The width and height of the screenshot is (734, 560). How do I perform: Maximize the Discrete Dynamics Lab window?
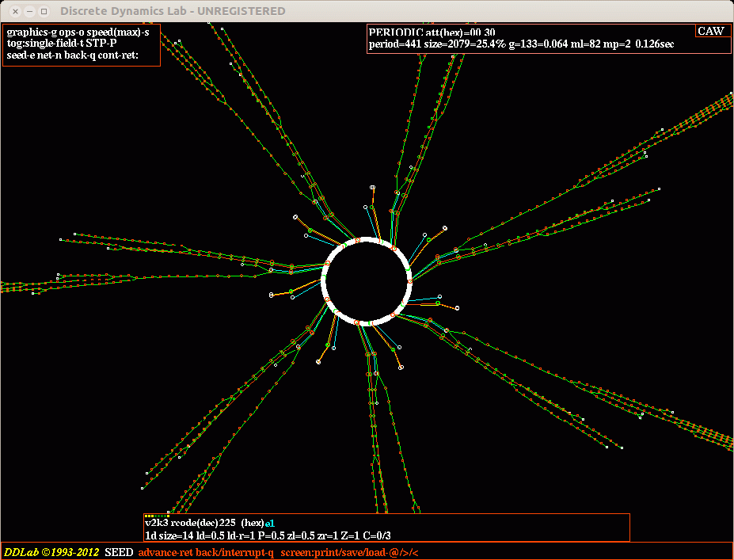[x=44, y=11]
